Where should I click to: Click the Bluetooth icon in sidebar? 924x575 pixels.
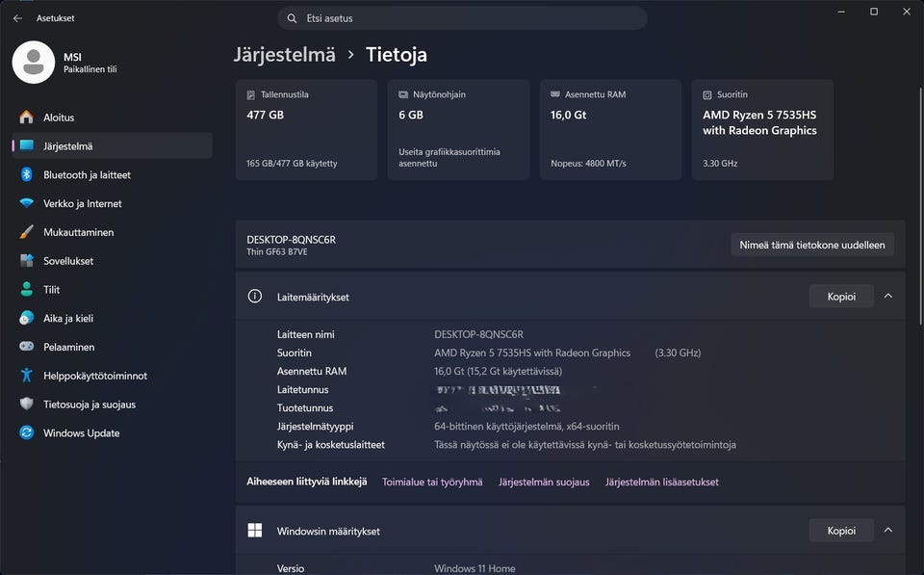tap(27, 174)
